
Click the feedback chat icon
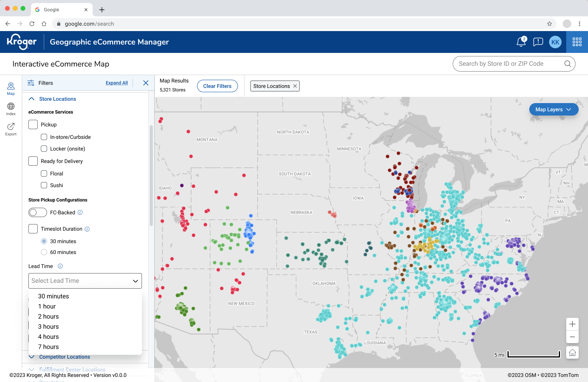[x=538, y=42]
